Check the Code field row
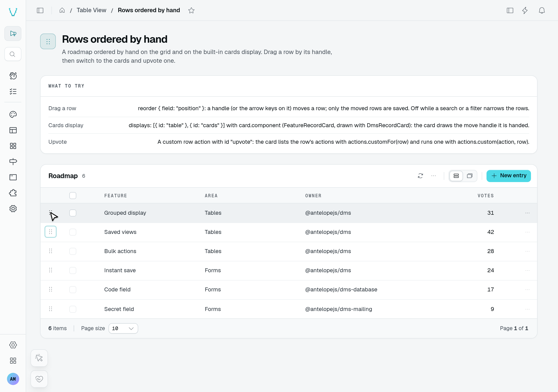Viewport: 558px width, 392px height. tap(73, 289)
